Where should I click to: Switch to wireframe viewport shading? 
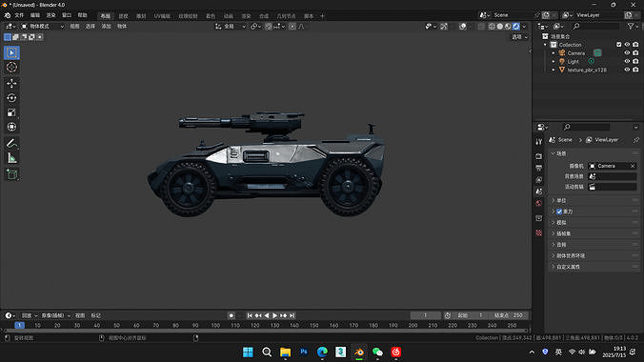click(492, 27)
